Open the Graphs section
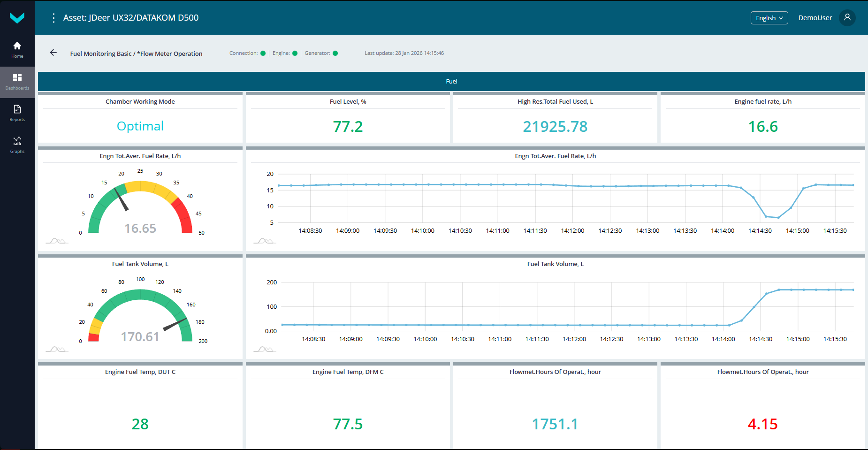This screenshot has width=868, height=450. click(x=17, y=144)
